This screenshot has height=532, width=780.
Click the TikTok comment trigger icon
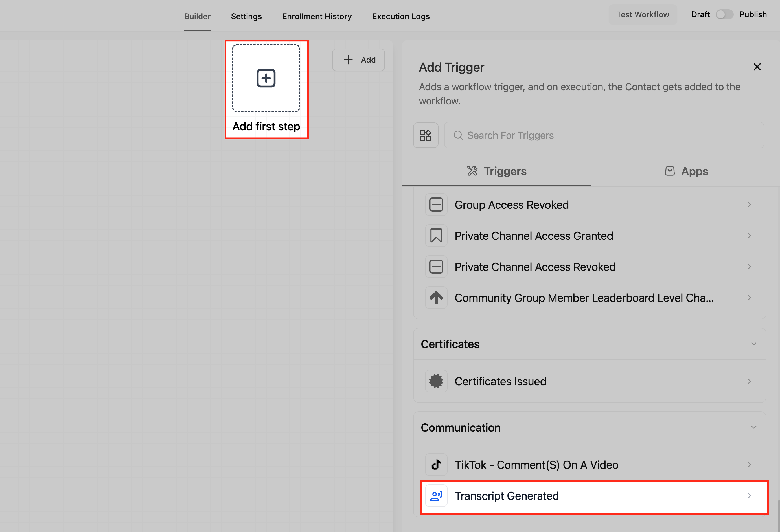(436, 465)
